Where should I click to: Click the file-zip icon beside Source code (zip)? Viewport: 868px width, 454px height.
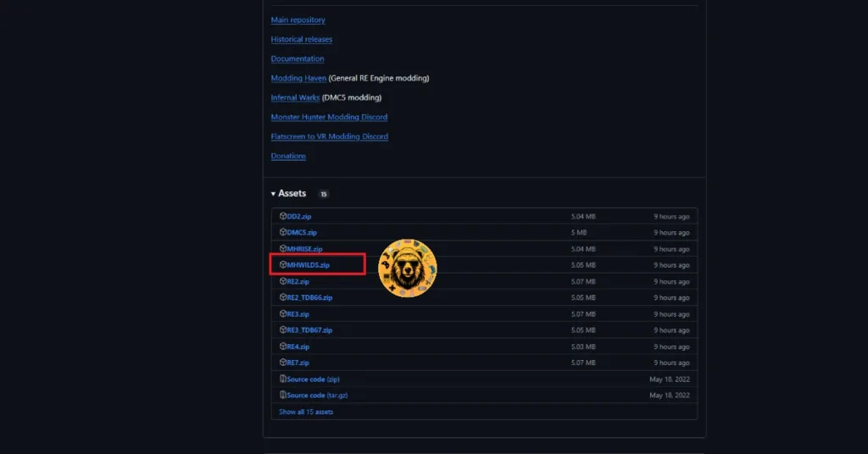283,379
